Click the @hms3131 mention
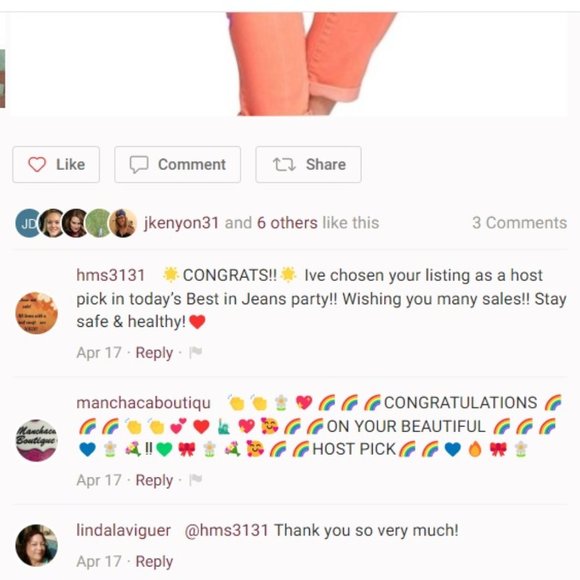Image resolution: width=580 pixels, height=580 pixels. (226, 530)
